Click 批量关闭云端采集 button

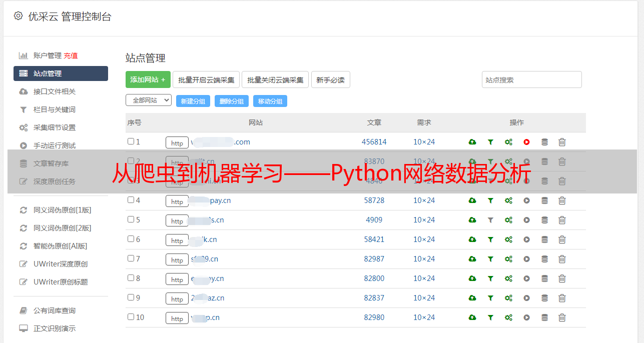click(x=275, y=79)
